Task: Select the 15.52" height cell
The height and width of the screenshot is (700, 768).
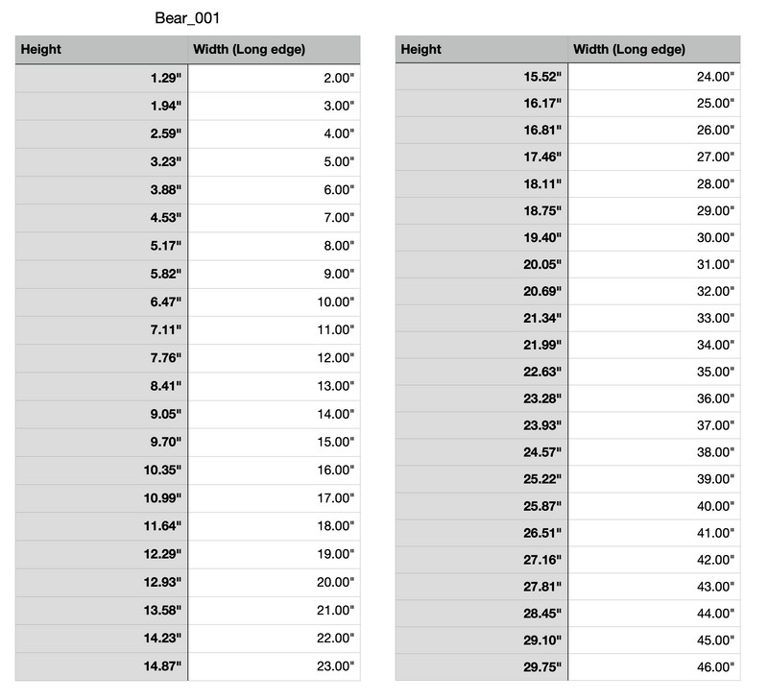Action: [x=482, y=77]
